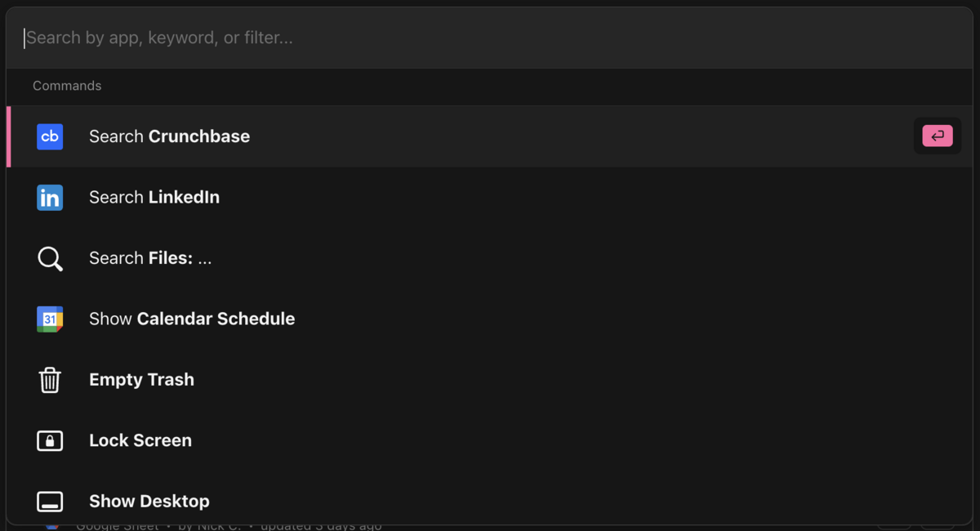
Task: Click the trash can icon
Action: click(x=50, y=380)
